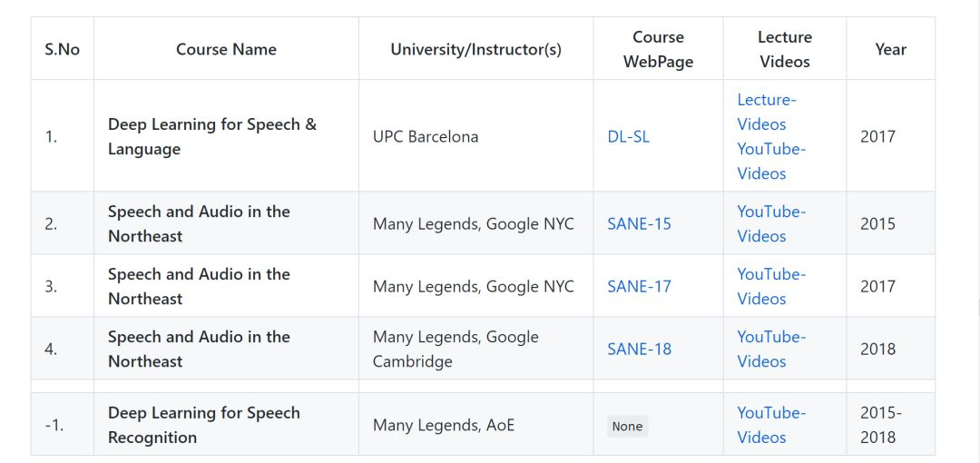Open the DL-SL course webpage link
The height and width of the screenshot is (463, 980).
click(x=628, y=137)
